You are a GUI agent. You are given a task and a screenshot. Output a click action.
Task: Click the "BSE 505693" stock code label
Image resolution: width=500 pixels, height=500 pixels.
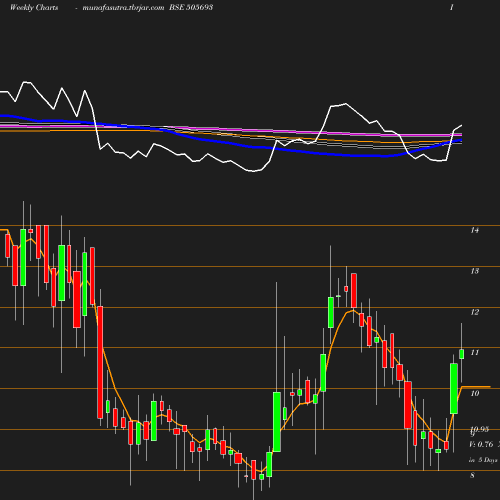click(191, 7)
